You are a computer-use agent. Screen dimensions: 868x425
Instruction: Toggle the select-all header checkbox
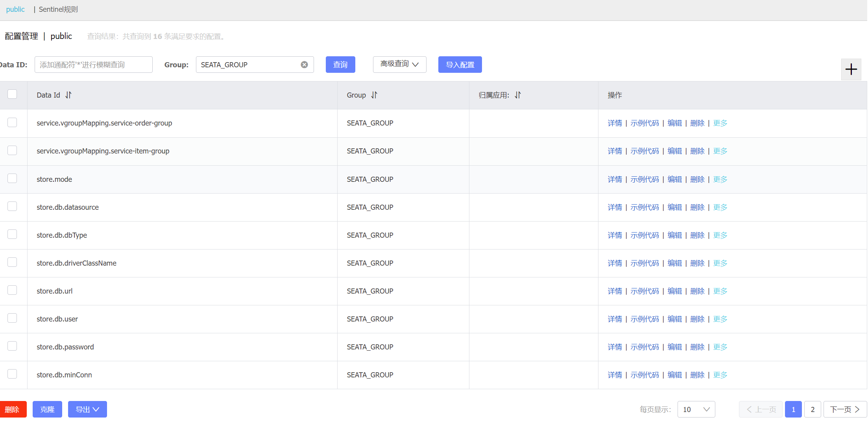tap(12, 94)
